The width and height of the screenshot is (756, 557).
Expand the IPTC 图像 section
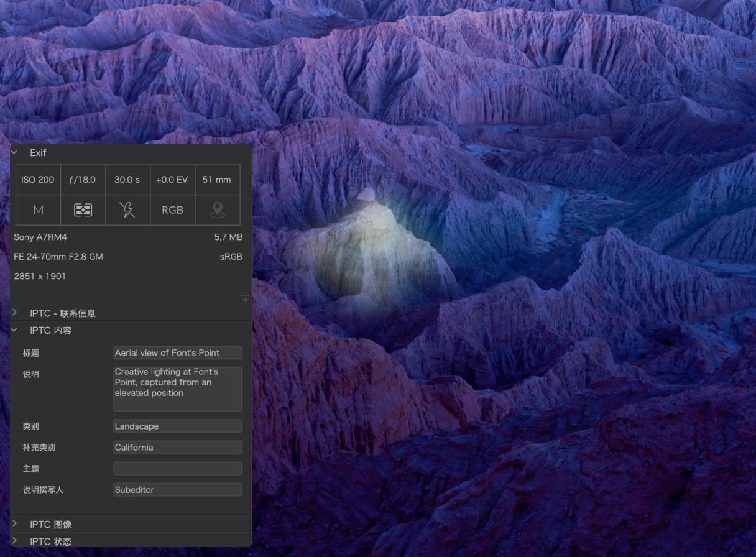point(14,524)
